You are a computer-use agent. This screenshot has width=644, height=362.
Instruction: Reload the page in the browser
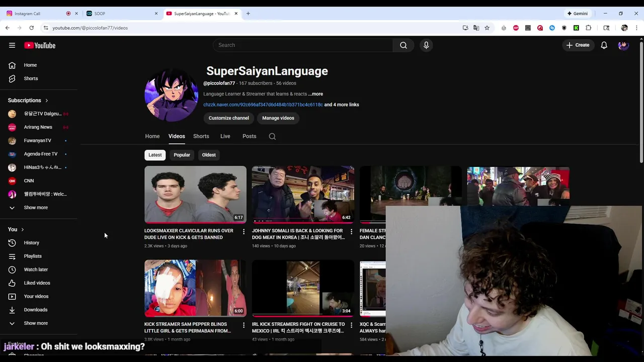coord(31,28)
